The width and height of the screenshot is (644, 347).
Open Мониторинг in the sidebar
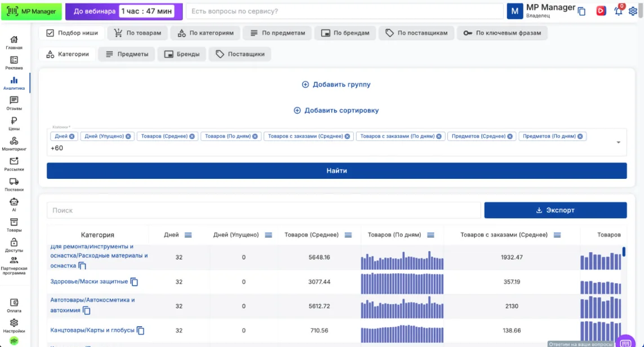pos(14,144)
